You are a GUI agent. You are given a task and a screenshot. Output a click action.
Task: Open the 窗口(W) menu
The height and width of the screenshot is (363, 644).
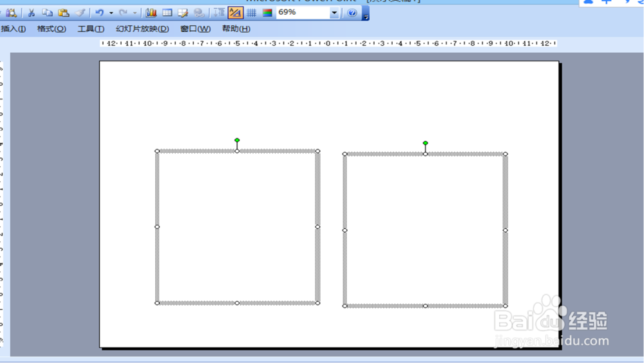(195, 29)
